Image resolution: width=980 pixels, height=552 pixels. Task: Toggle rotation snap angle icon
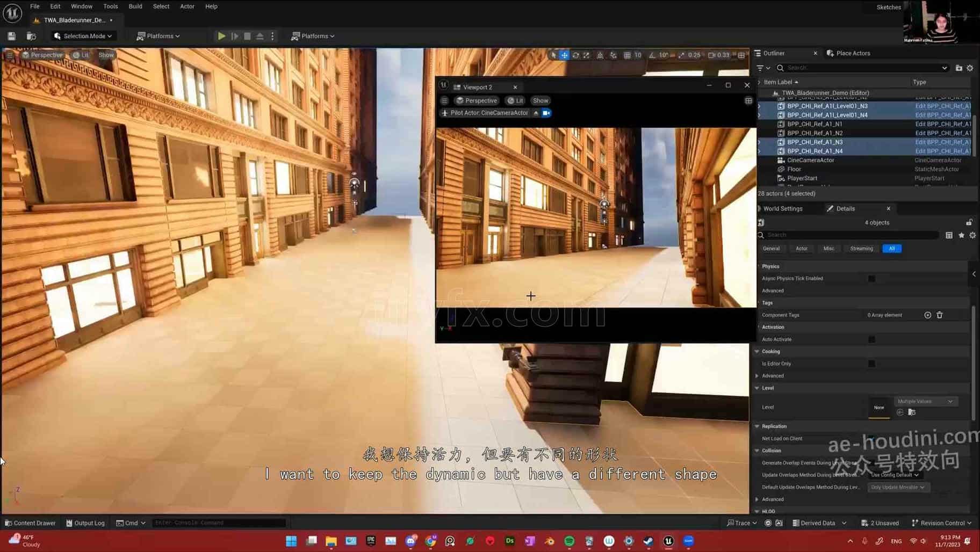click(652, 55)
